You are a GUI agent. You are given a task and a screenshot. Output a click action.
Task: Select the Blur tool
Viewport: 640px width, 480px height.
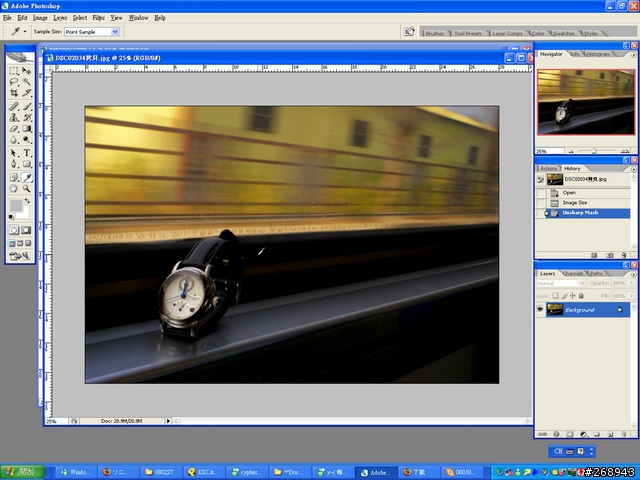(14, 140)
